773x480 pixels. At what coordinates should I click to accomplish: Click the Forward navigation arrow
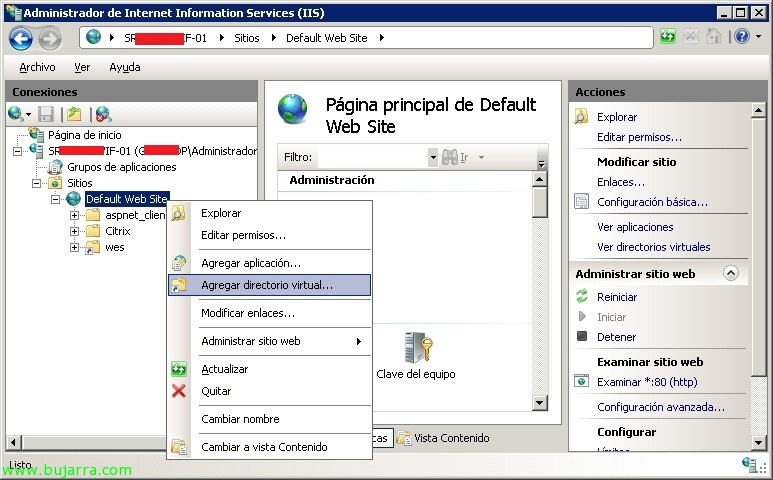coord(50,38)
